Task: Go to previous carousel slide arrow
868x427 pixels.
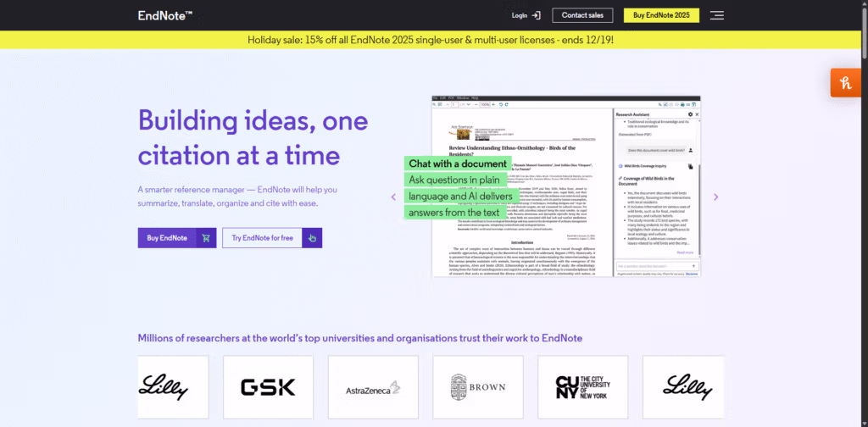Action: tap(393, 197)
